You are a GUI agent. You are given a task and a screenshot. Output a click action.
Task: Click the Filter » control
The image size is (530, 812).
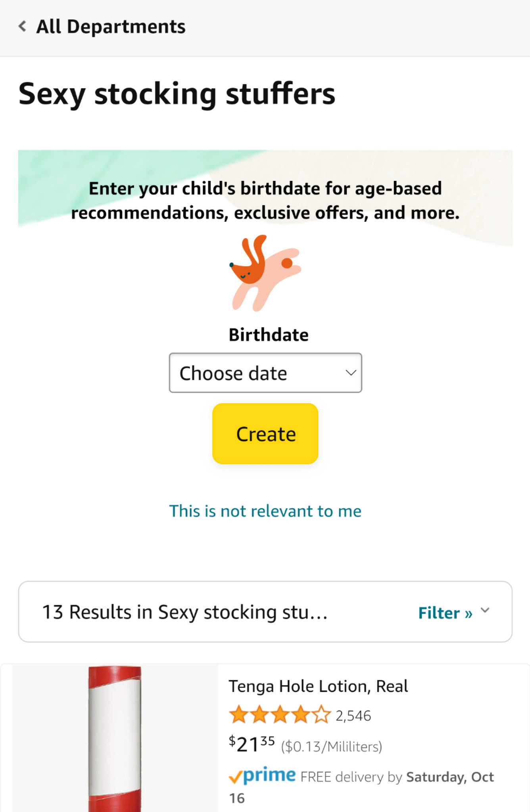(445, 612)
